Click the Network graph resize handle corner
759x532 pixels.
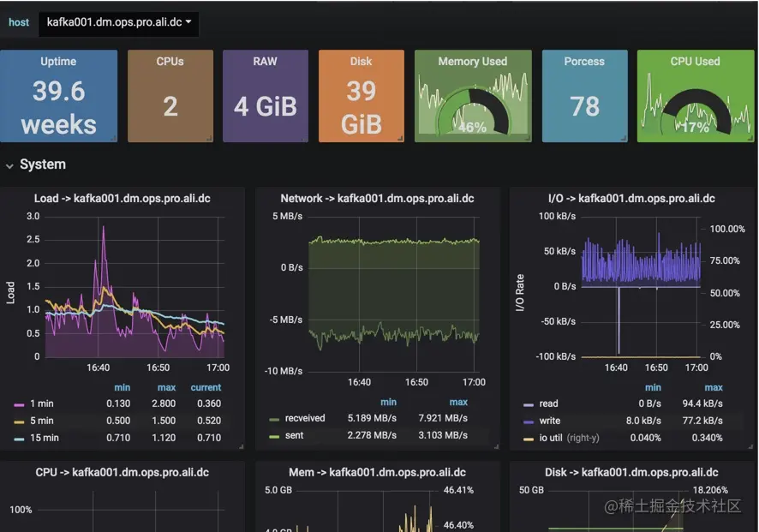496,447
